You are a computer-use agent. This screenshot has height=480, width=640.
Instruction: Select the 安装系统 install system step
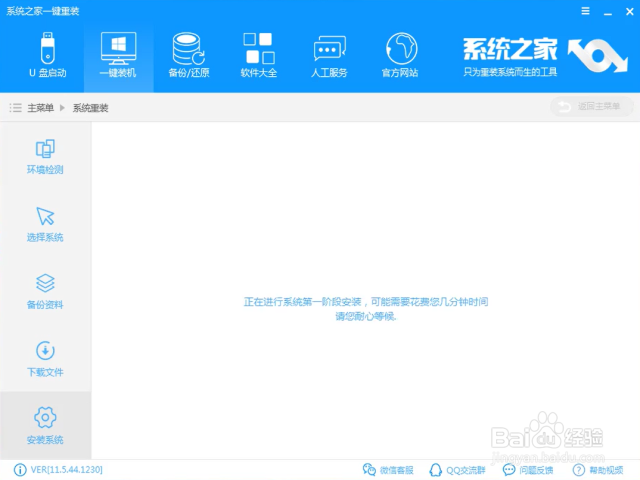click(x=45, y=425)
